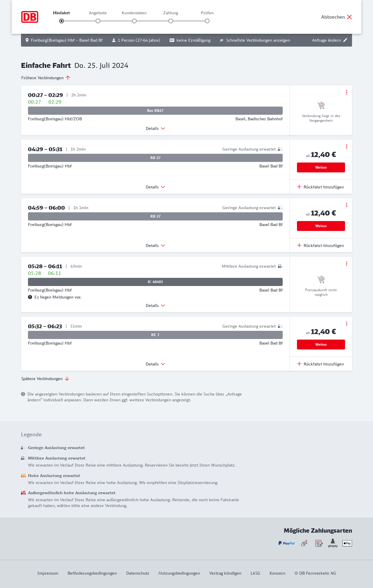Add Rückfahrt to the 05:32 RE 7 connection
The image size is (373, 588).
[x=321, y=364]
